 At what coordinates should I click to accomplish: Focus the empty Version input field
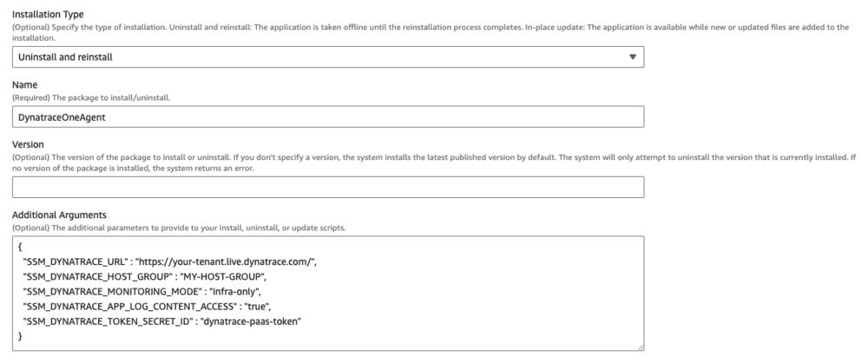[327, 187]
